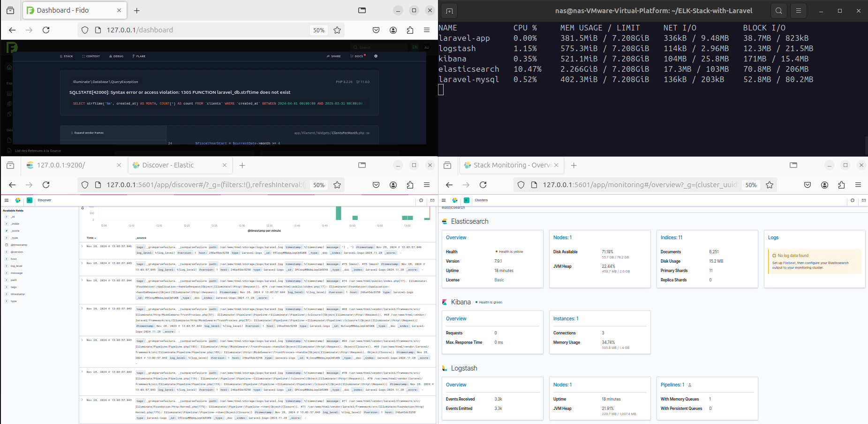The height and width of the screenshot is (424, 868).
Task: Close the Stack Monitoring tab
Action: point(556,165)
